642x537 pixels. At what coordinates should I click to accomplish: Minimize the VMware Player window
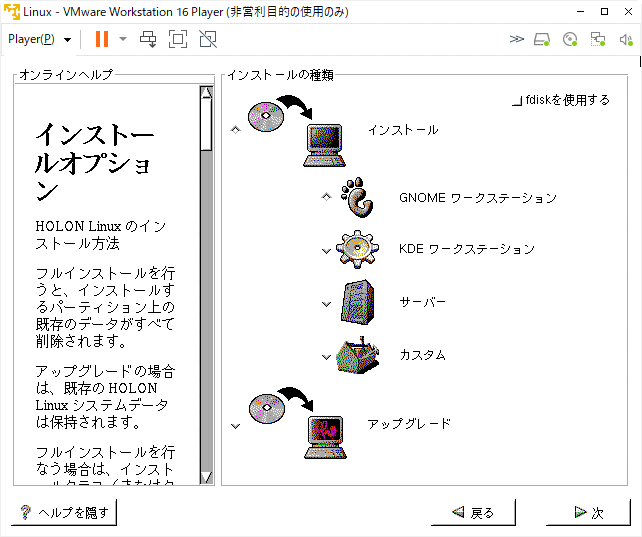pos(580,12)
